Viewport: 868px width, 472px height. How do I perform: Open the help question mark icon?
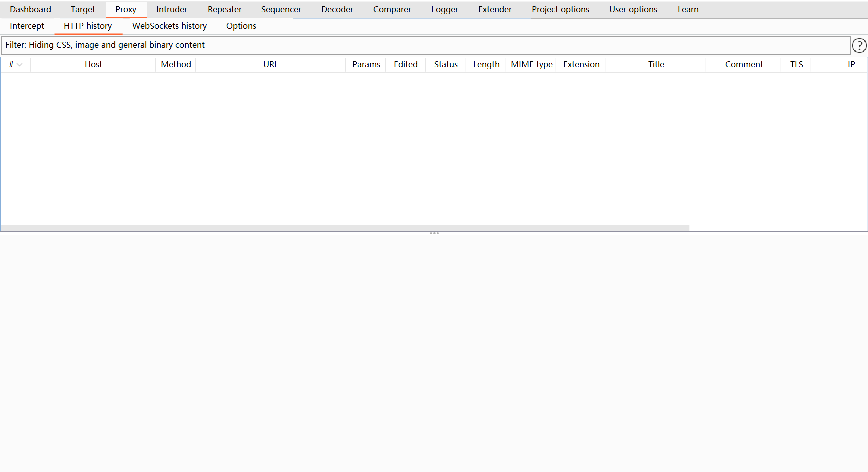[859, 45]
